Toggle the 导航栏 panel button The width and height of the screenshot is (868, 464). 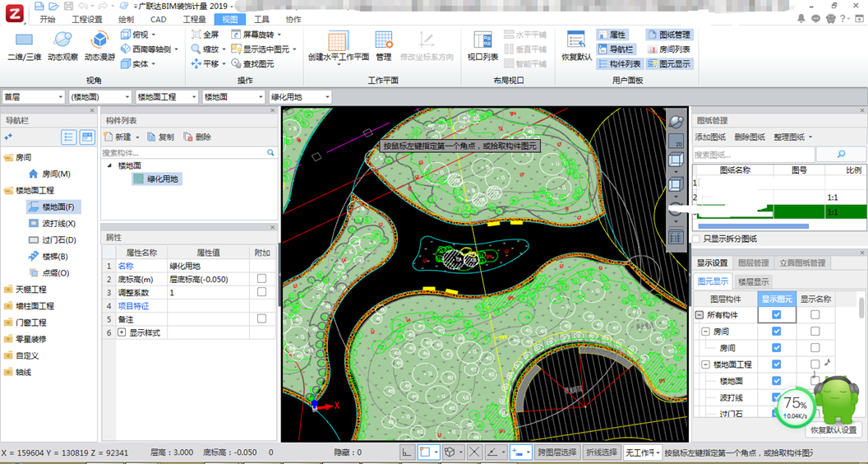[x=616, y=49]
